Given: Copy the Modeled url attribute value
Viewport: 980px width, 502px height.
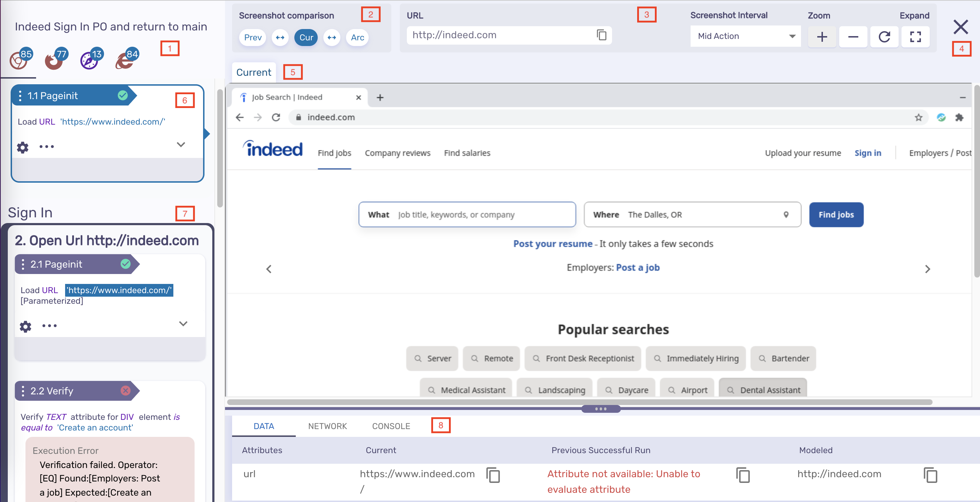Looking at the screenshot, I should pyautogui.click(x=930, y=475).
